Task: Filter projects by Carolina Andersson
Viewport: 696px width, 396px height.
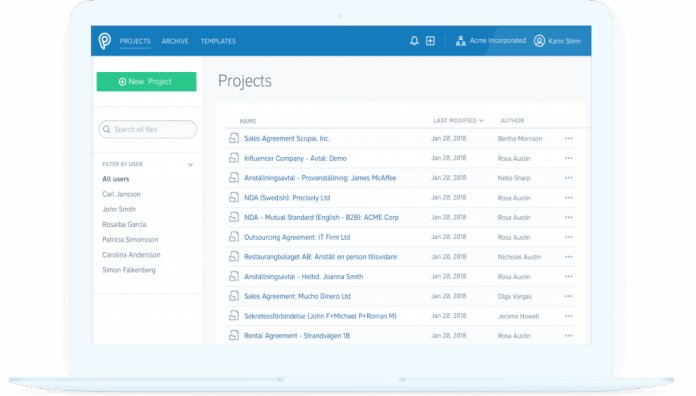Action: [x=131, y=254]
